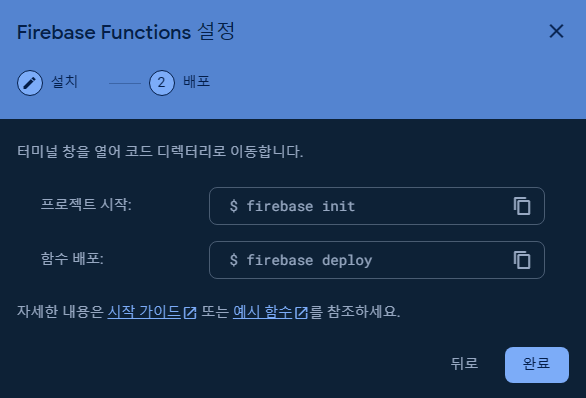Open the 시작 가이드 link
The height and width of the screenshot is (398, 586).
tap(144, 312)
